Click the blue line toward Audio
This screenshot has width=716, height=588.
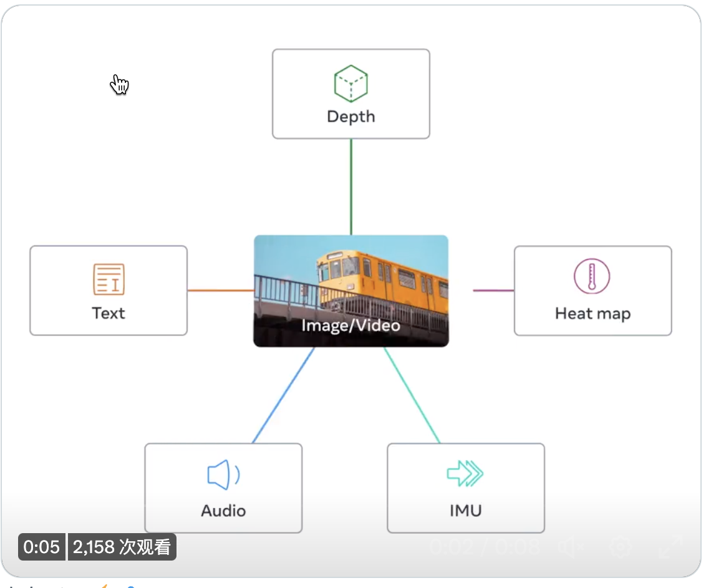(283, 395)
